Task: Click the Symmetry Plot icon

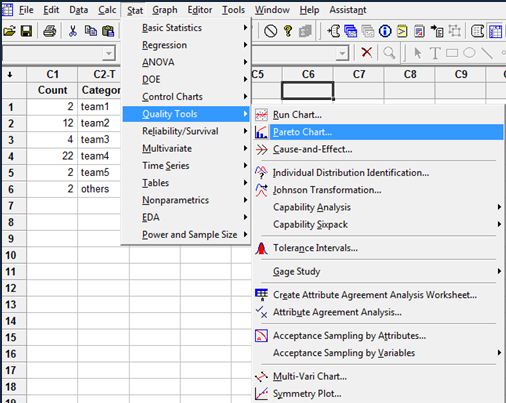Action: (x=261, y=393)
